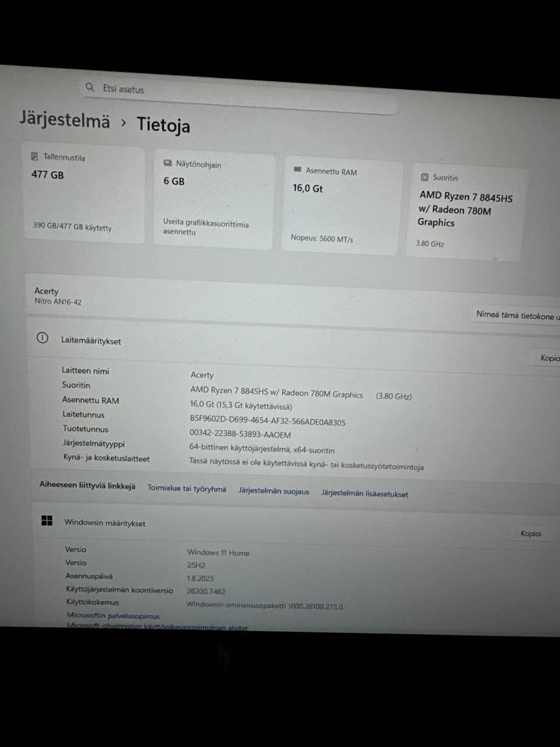Image resolution: width=560 pixels, height=747 pixels.
Task: Click the Laitemääritykset info circle icon
Action: tap(42, 338)
